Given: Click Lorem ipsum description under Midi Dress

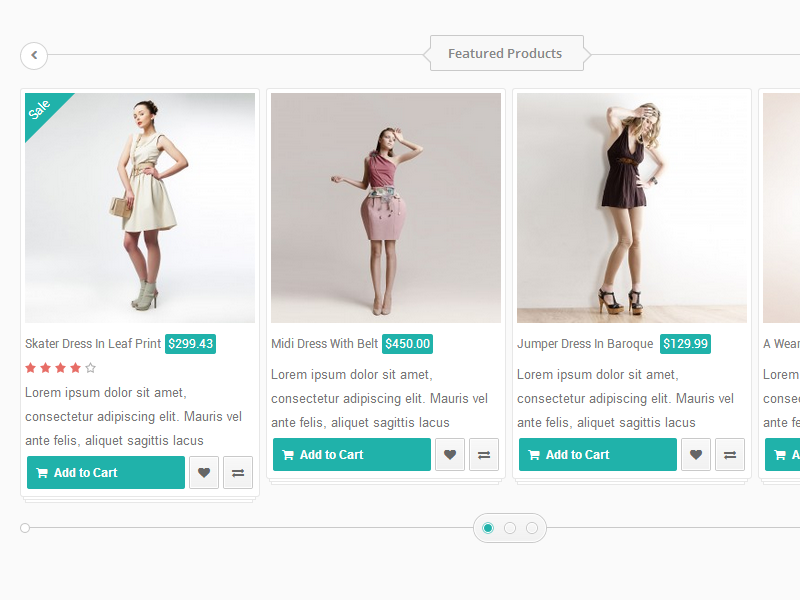Looking at the screenshot, I should (379, 398).
